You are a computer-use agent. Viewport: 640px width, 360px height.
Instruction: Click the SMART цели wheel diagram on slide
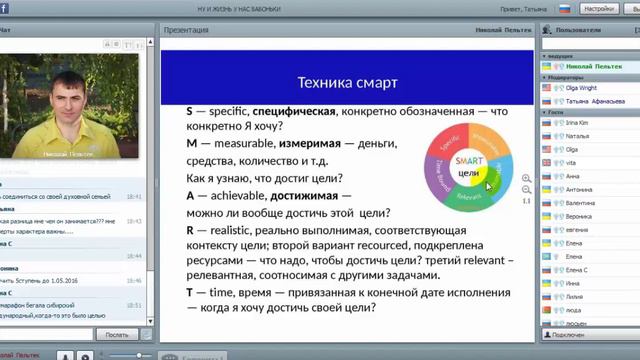click(469, 167)
